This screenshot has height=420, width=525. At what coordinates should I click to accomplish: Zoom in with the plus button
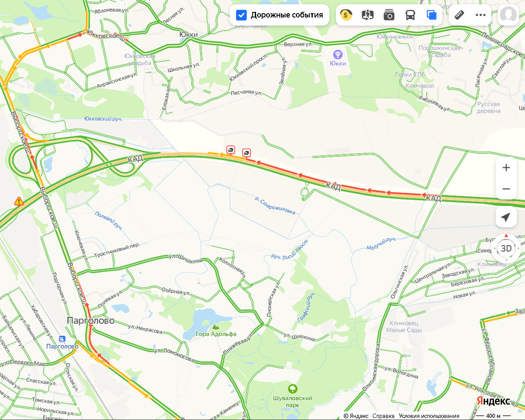(506, 168)
